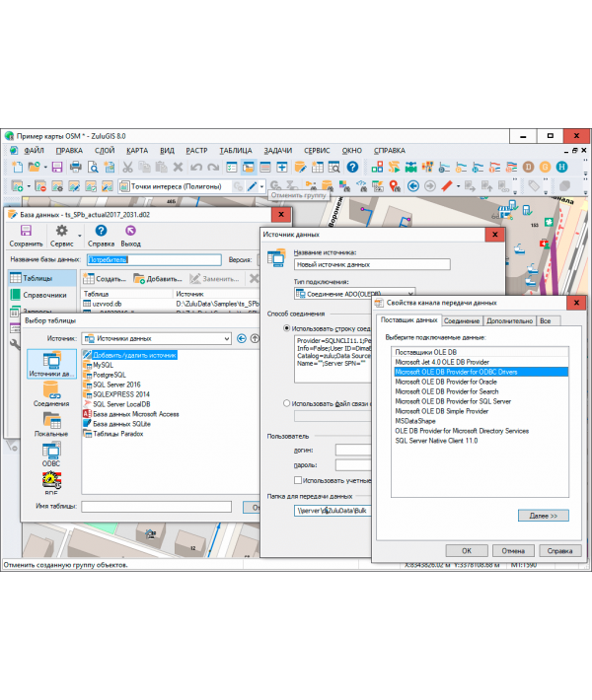
Task: Select 'MySQL' in data sources list
Action: click(99, 365)
